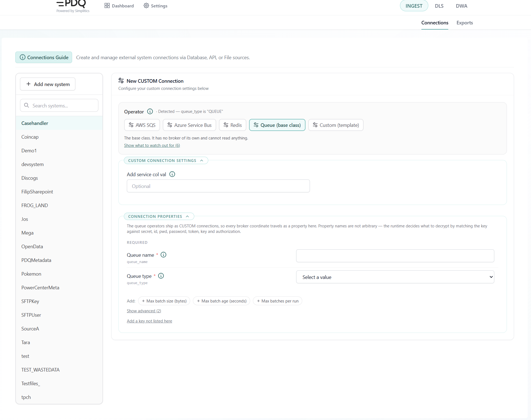The height and width of the screenshot is (420, 531).
Task: Switch to the DWA module
Action: point(461,6)
